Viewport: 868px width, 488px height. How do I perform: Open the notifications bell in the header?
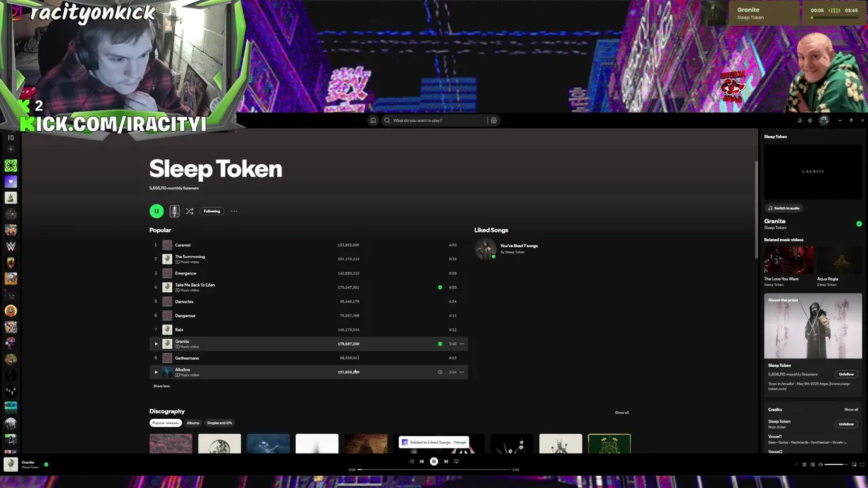point(800,121)
